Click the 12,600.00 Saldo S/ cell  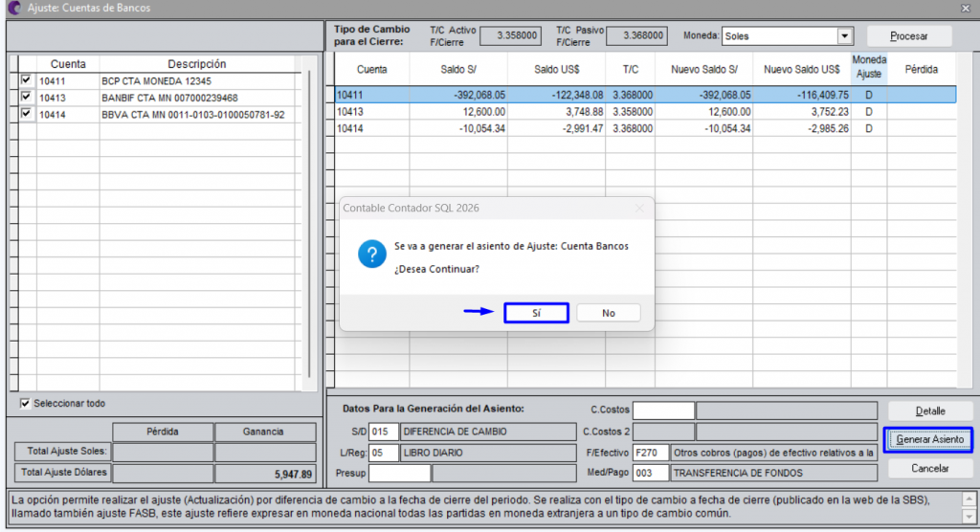(x=458, y=112)
